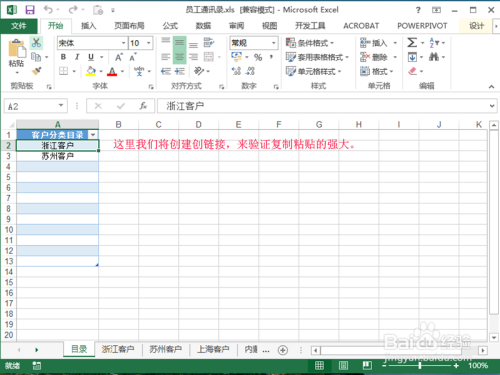
Task: Click the Wrap Text icon
Action: 209,43
